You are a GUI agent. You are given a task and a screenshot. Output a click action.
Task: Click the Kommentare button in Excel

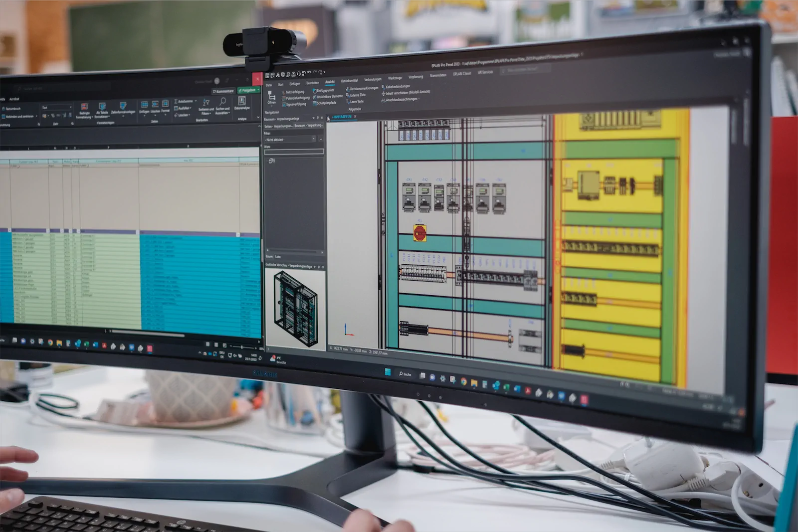tap(223, 91)
